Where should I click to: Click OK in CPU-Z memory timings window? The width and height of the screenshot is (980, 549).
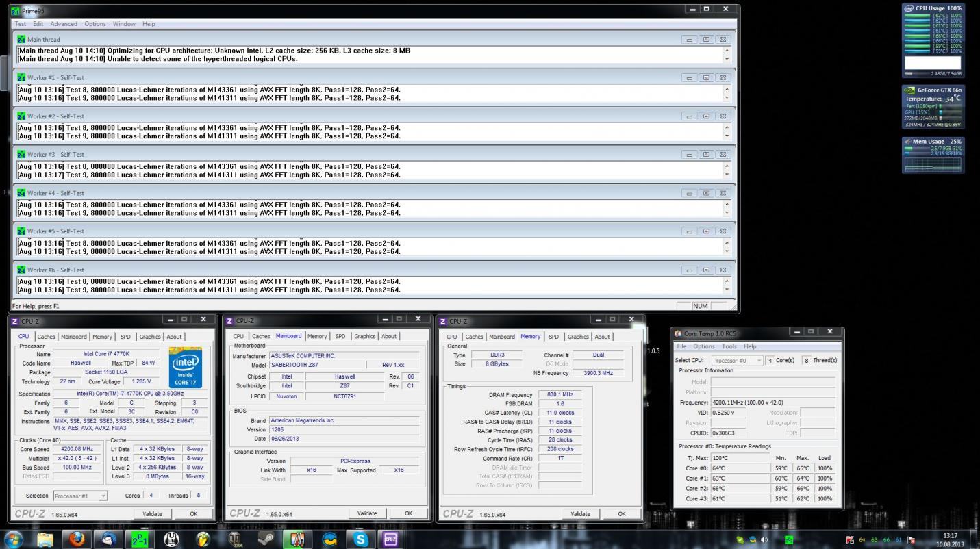[622, 513]
